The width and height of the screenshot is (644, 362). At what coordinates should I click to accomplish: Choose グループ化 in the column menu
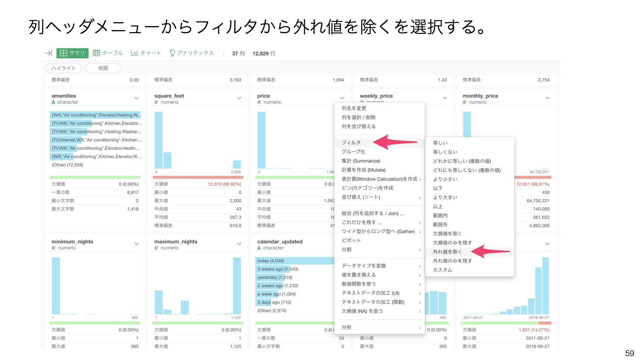click(x=379, y=152)
